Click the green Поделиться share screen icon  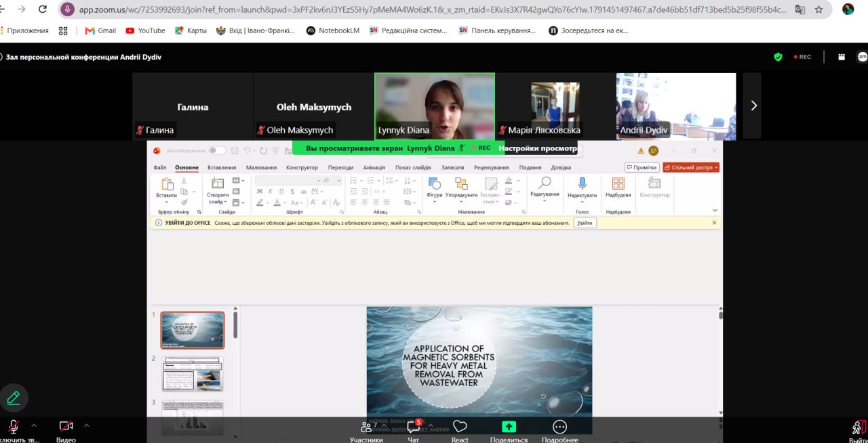[509, 427]
